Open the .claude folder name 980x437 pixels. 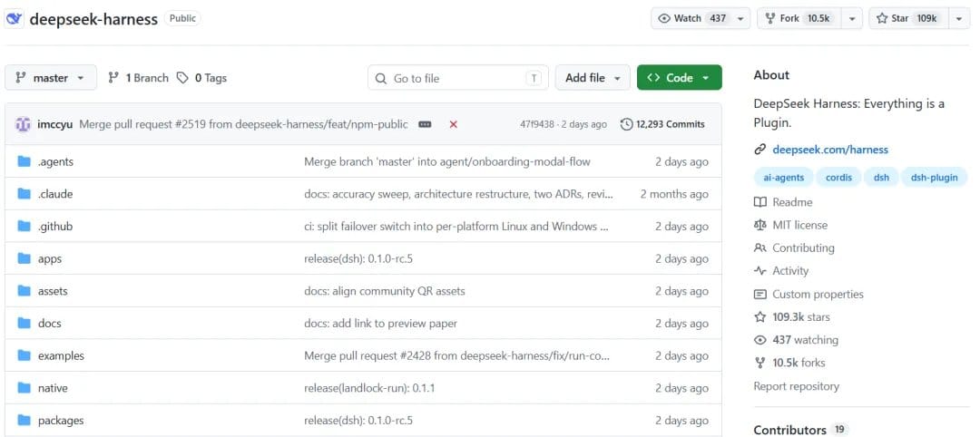coord(55,194)
